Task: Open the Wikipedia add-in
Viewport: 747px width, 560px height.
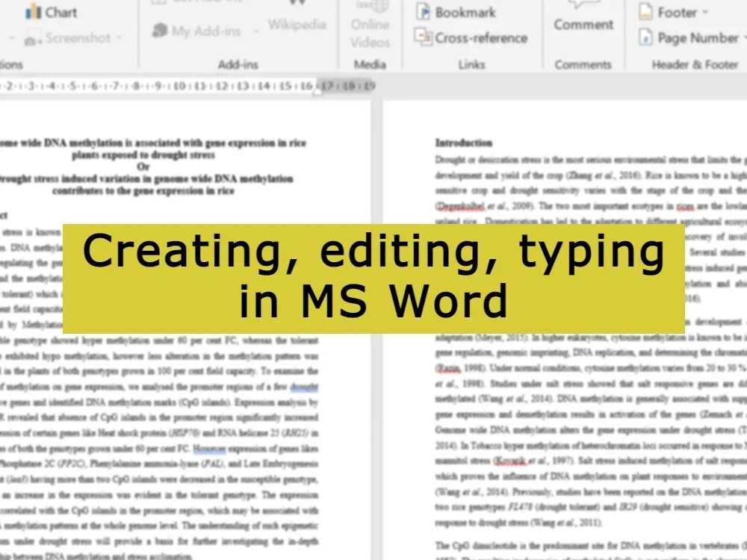Action: (297, 25)
